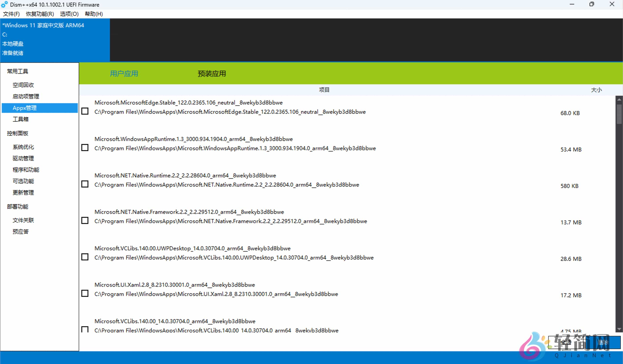Open 系统优化 in the sidebar
Image resolution: width=623 pixels, height=364 pixels.
click(x=23, y=147)
